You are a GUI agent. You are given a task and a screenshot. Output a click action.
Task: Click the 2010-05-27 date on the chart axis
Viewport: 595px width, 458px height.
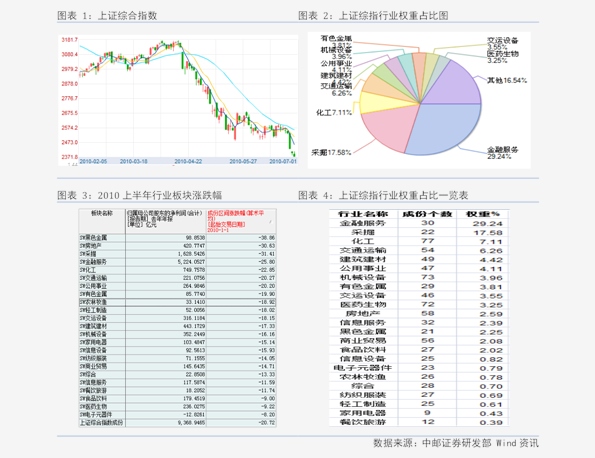coord(243,161)
